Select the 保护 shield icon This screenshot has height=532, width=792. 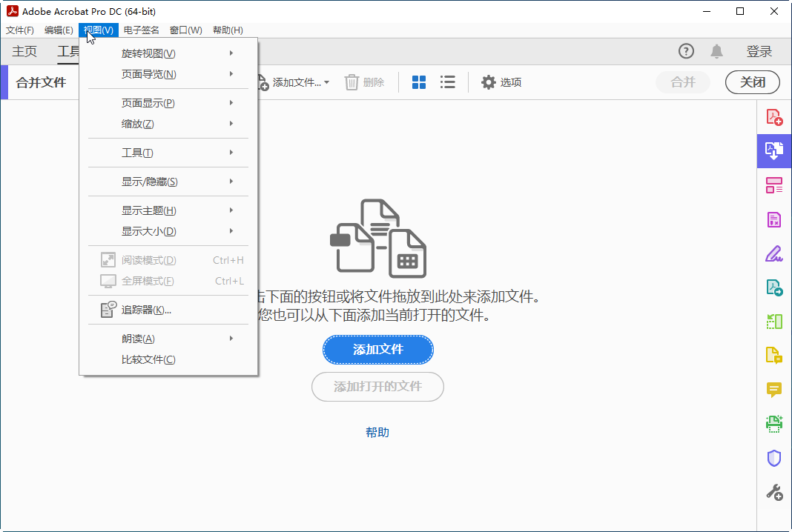click(774, 457)
